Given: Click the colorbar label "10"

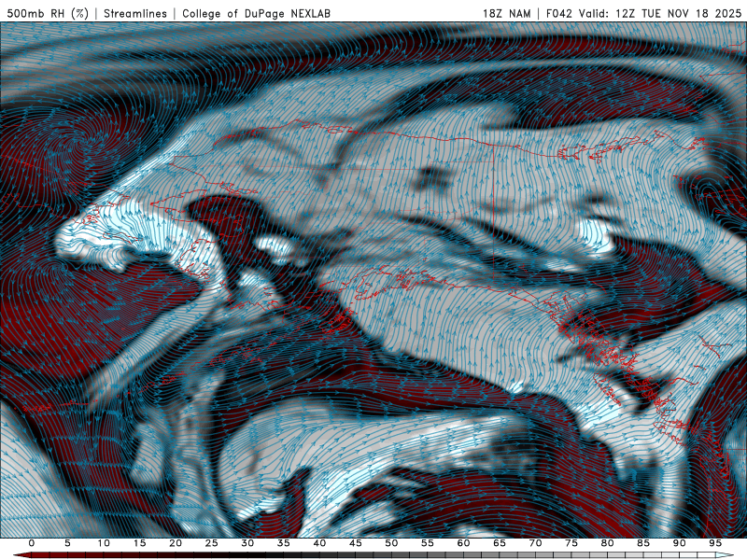Looking at the screenshot, I should [x=104, y=543].
